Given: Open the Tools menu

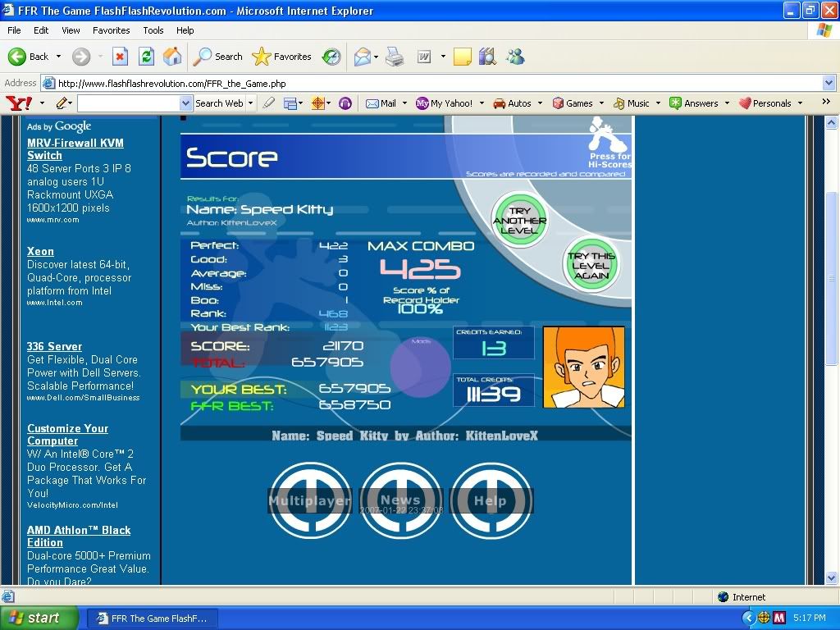Looking at the screenshot, I should click(x=153, y=30).
